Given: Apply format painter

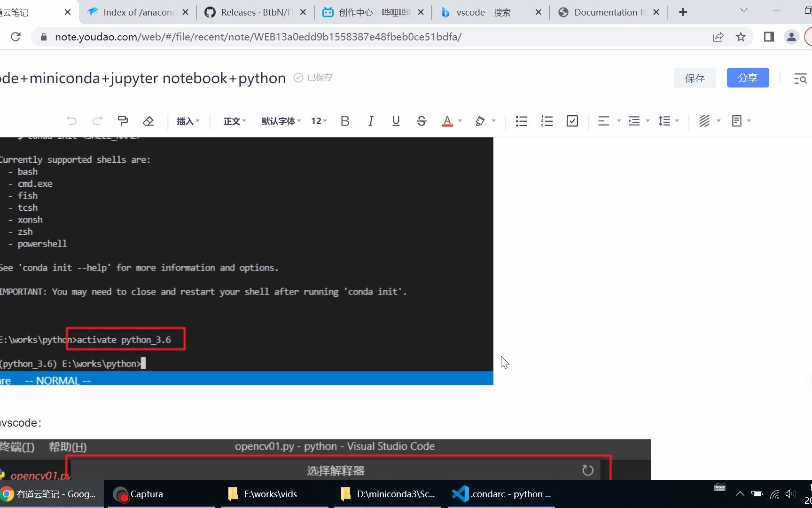Looking at the screenshot, I should [123, 121].
